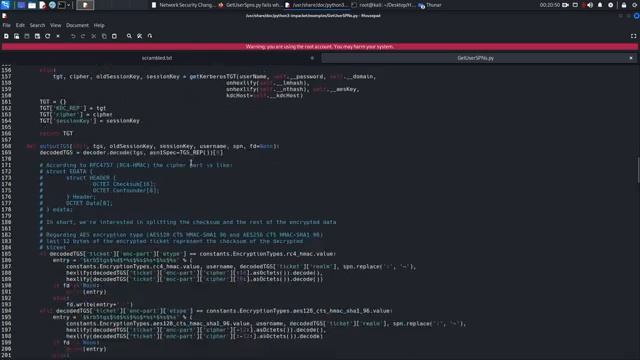Click the 'decodedTGS = decoder.decode' code line
This screenshot has height=360, width=640.
[131, 152]
